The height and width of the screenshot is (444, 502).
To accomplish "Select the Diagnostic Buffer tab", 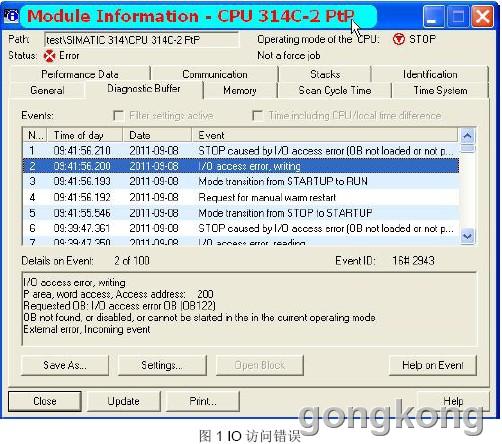I will (x=144, y=89).
